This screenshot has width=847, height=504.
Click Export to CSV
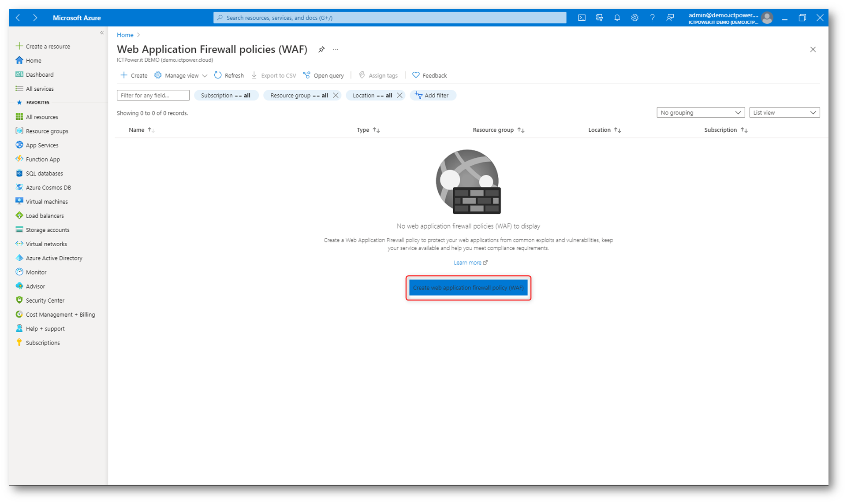(274, 75)
